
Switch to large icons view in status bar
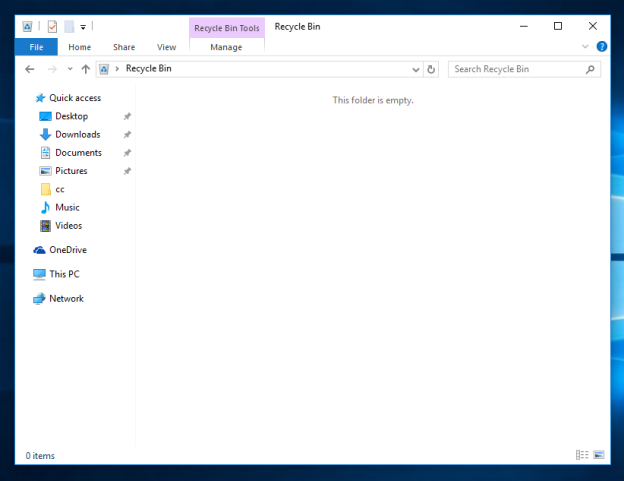(598, 455)
